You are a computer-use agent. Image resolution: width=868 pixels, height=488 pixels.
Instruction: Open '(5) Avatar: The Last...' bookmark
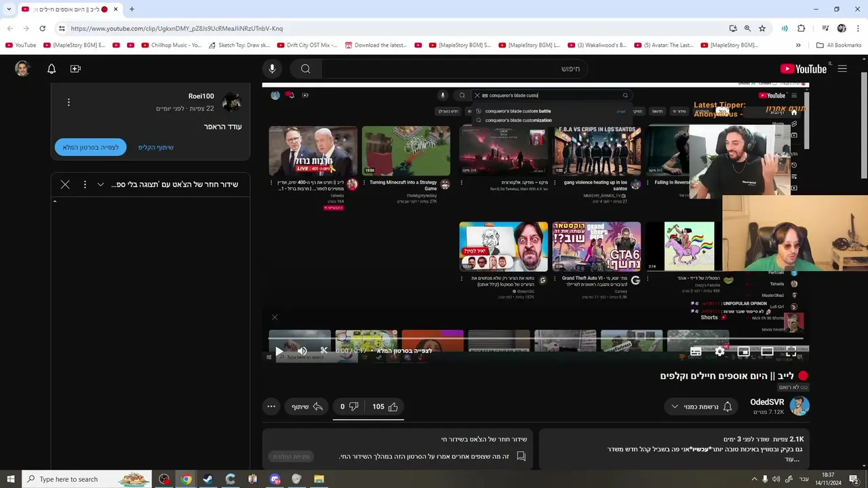click(664, 45)
